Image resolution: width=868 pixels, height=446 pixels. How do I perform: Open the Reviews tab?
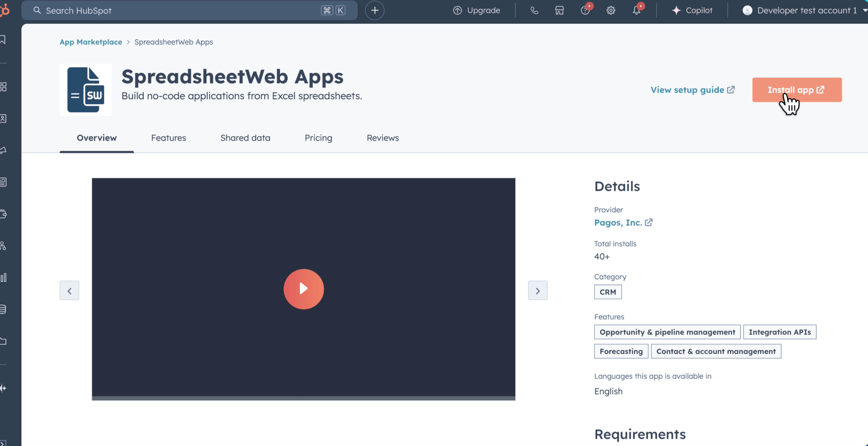383,138
